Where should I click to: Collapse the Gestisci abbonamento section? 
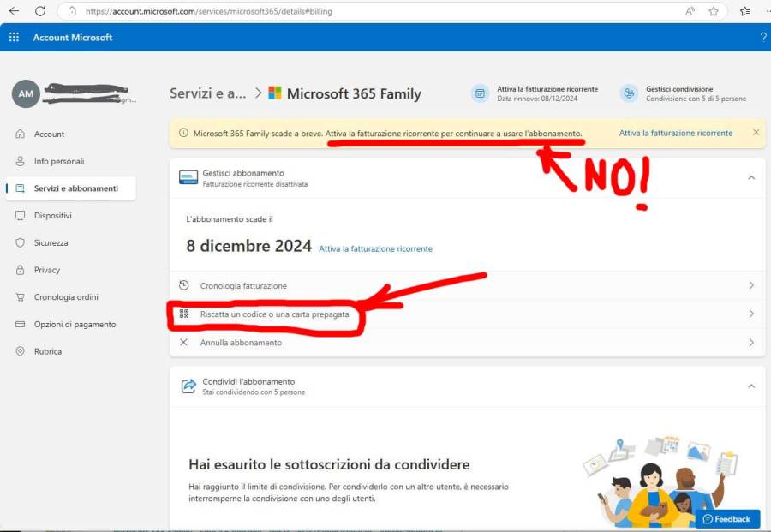pos(751,177)
